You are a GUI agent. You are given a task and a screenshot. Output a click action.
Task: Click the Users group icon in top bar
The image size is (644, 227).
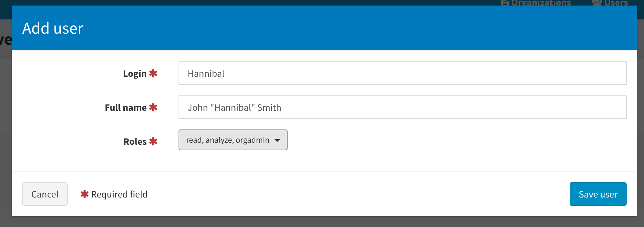tap(597, 3)
